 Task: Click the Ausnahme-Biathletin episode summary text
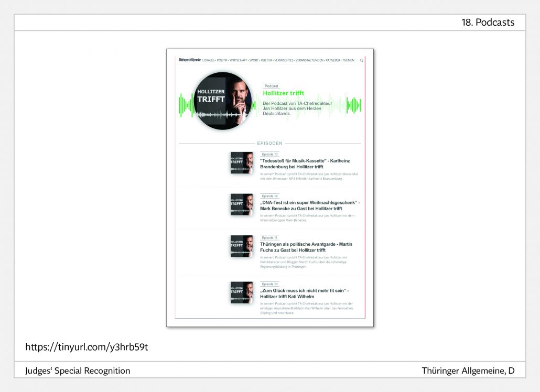pyautogui.click(x=307, y=308)
